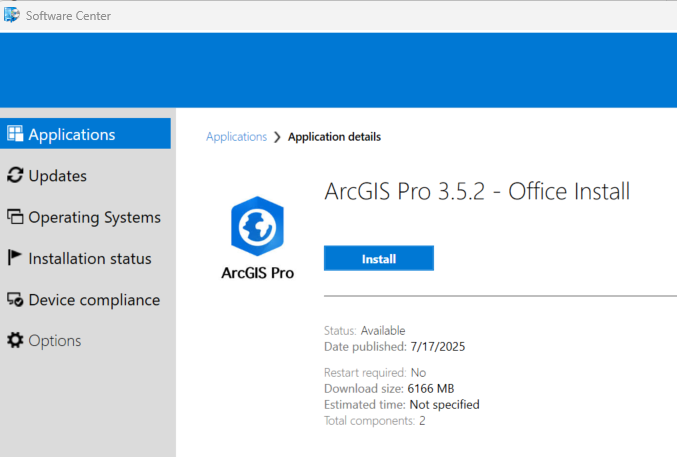Install ArcGIS Pro 3.5.2 with Install button
The image size is (677, 457).
379,258
